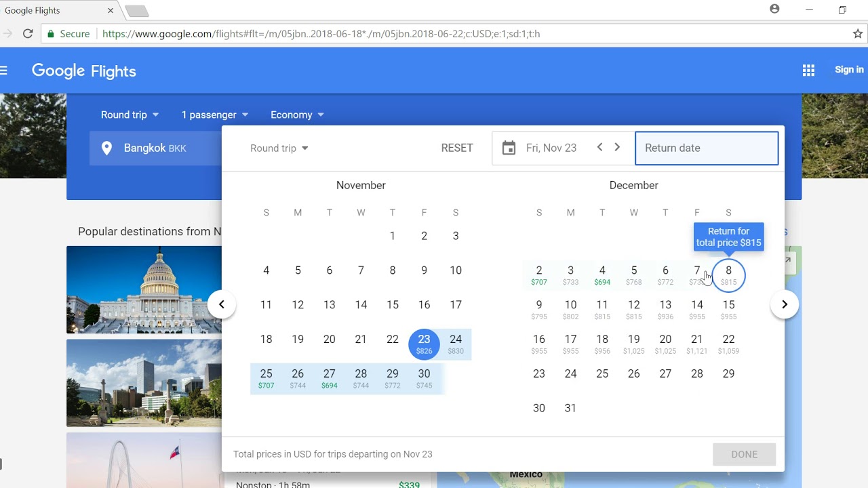
Task: Select December 19 priced $1,025
Action: click(634, 344)
